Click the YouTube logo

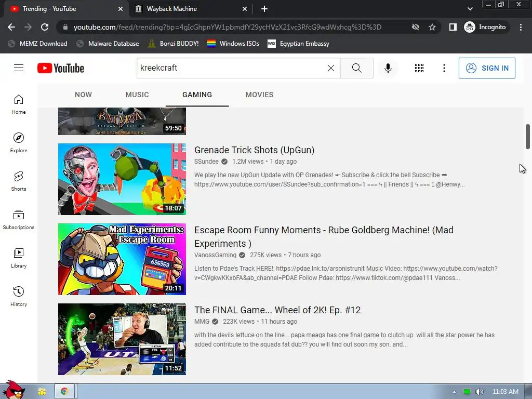[61, 68]
